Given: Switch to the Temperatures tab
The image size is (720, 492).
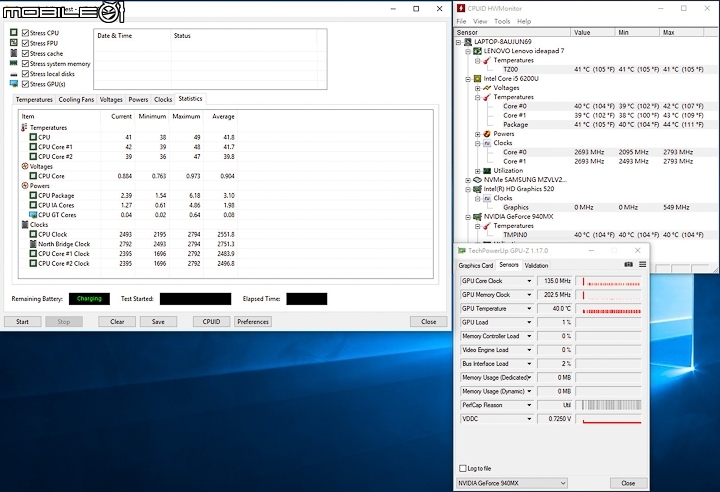Looking at the screenshot, I should 34,99.
